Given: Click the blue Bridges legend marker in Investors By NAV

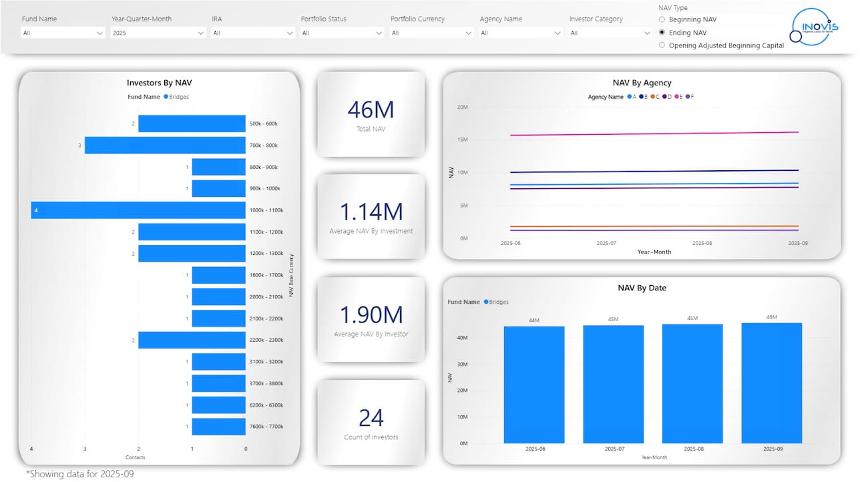Looking at the screenshot, I should click(x=166, y=97).
